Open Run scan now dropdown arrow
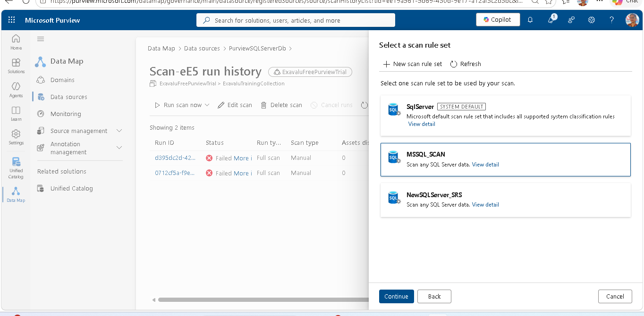 coord(207,105)
